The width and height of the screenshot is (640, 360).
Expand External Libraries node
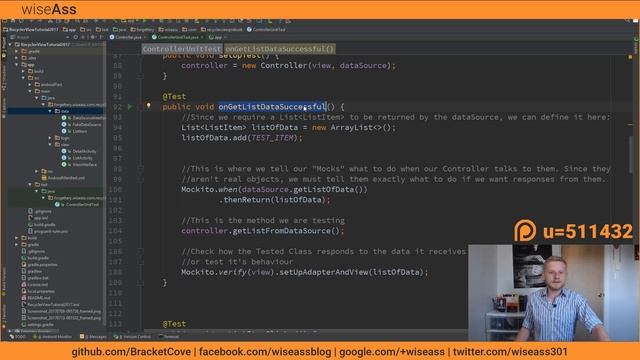pyautogui.click(x=10, y=331)
